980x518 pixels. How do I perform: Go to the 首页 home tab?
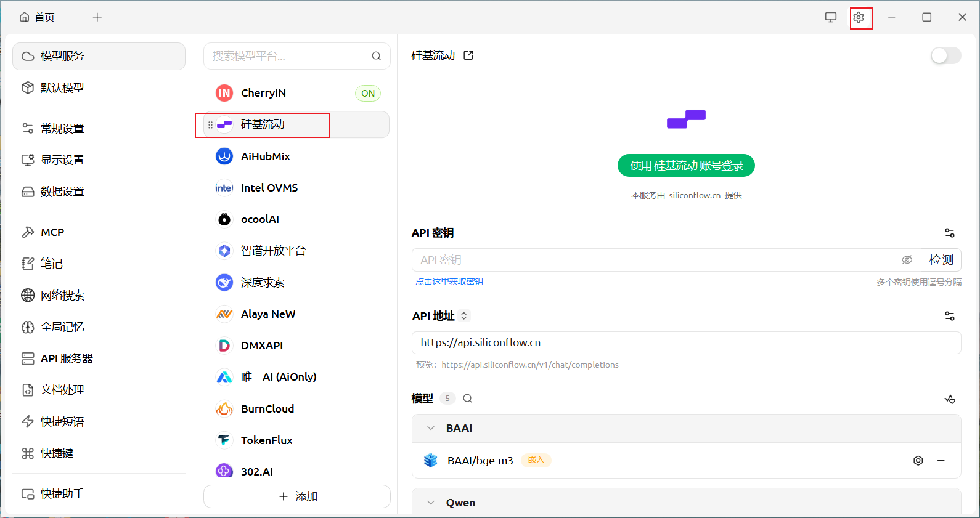pos(37,17)
